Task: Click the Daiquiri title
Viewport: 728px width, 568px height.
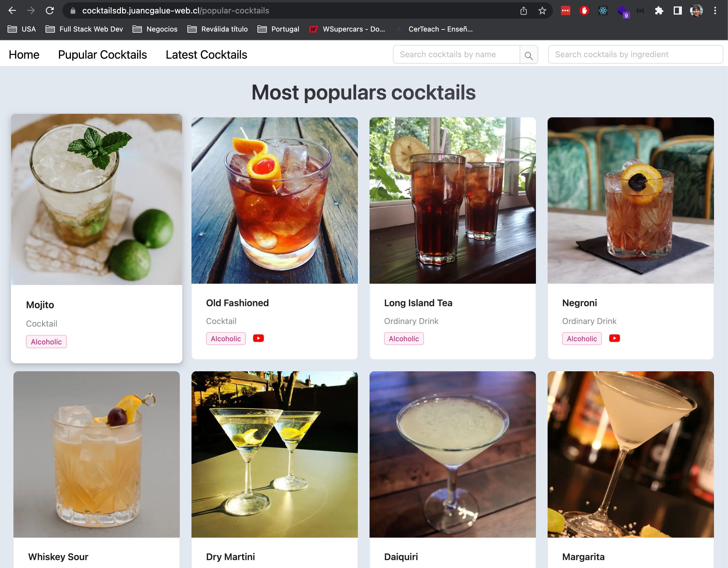Action: [x=401, y=557]
